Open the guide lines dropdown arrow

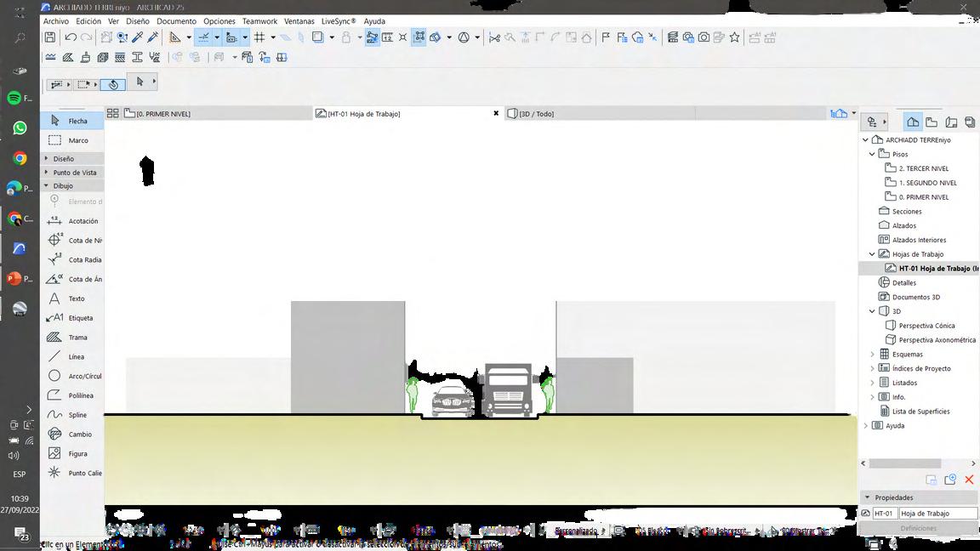[x=217, y=37]
